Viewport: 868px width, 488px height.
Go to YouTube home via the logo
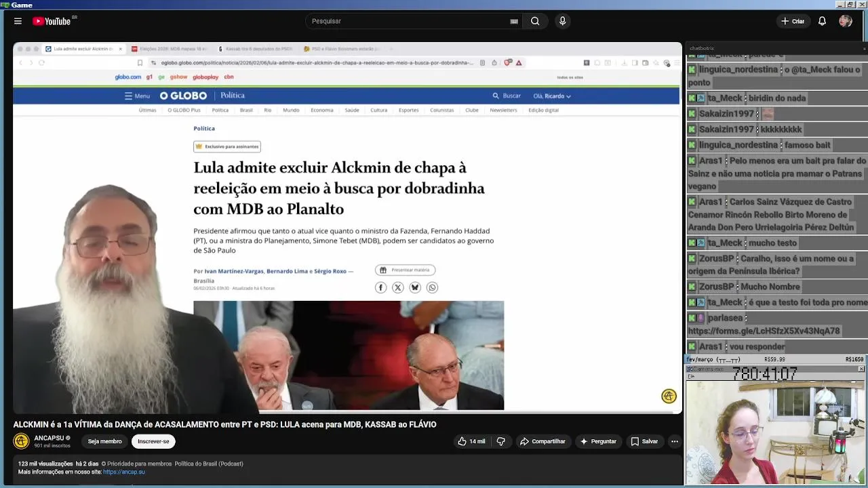pos(52,21)
